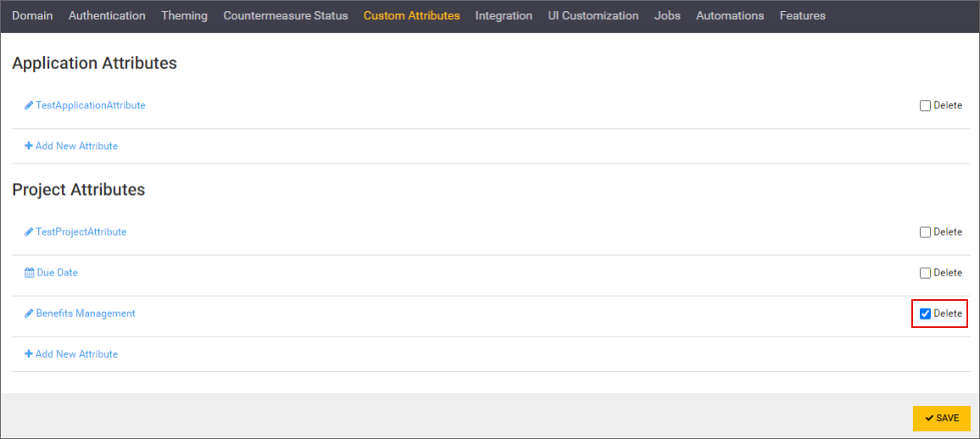Image resolution: width=980 pixels, height=439 pixels.
Task: Select the Integration tab
Action: (x=504, y=15)
